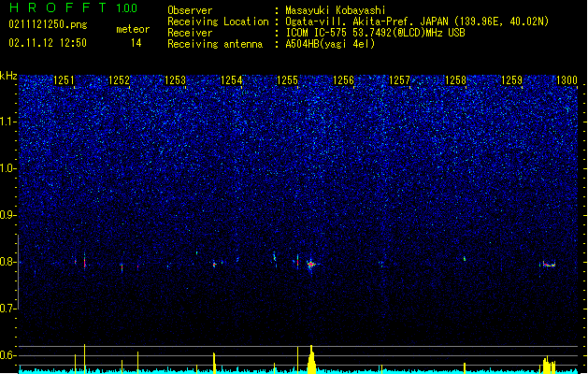Click the 1.0 kHz axis label
This screenshot has height=374, width=588.
click(x=8, y=168)
